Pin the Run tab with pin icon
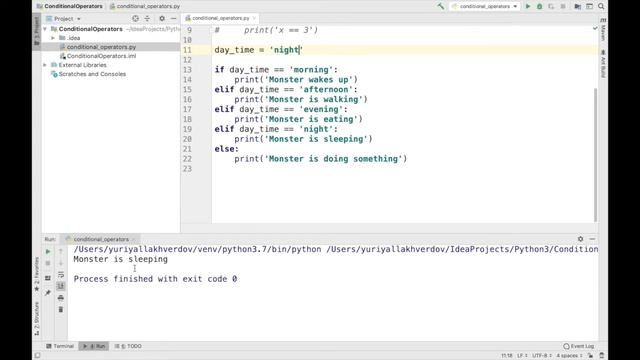Image resolution: width=640 pixels, height=360 pixels. 48,292
